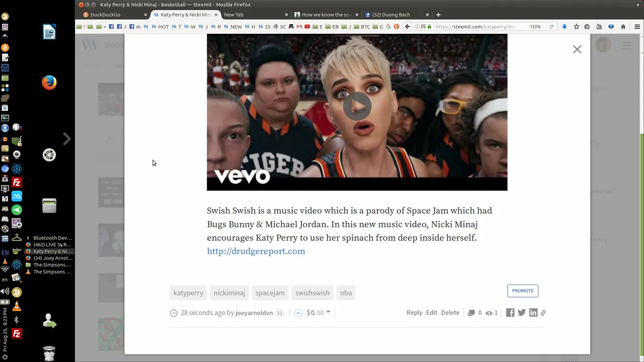Play the Swish Swish Vevo video
Viewport: 644px width, 362px height.
tap(357, 106)
